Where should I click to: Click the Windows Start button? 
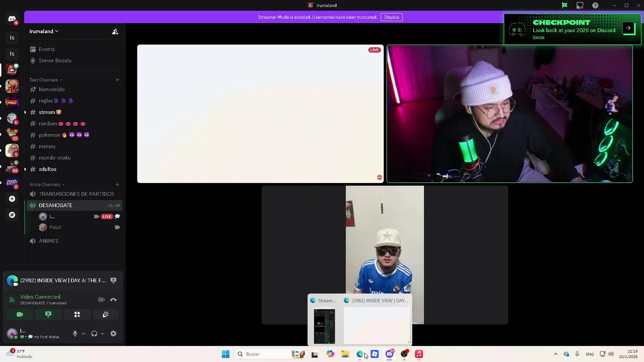225,354
